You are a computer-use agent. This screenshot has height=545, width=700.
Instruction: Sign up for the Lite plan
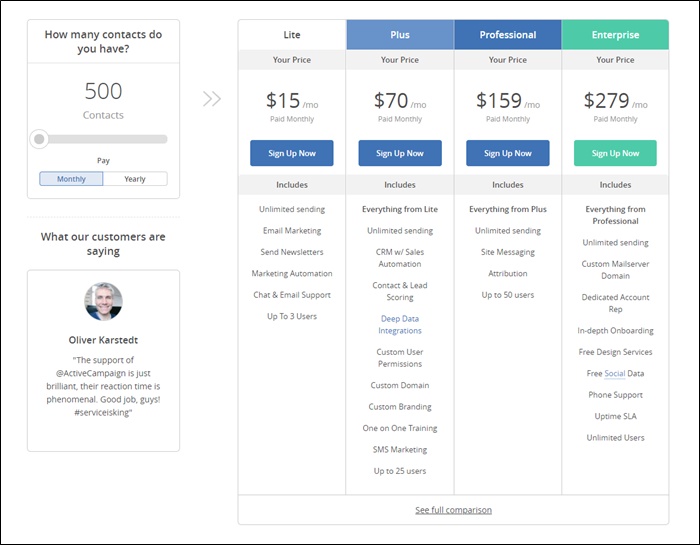pos(292,153)
